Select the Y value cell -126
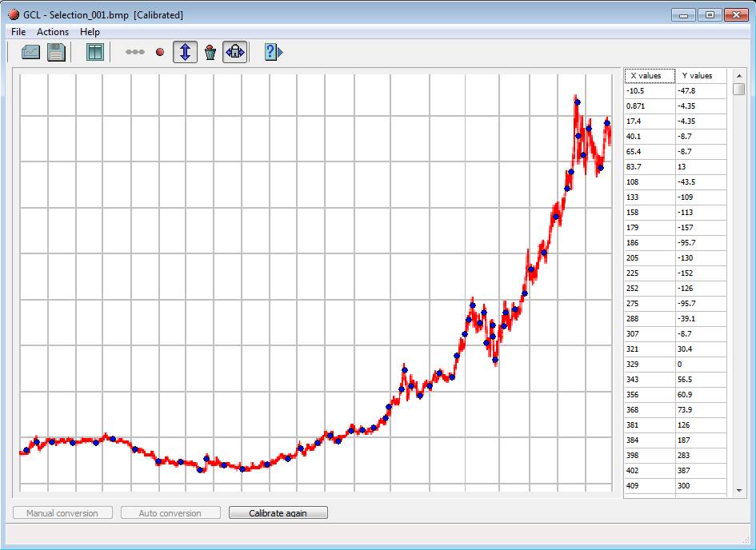Image resolution: width=756 pixels, height=550 pixels. click(701, 289)
